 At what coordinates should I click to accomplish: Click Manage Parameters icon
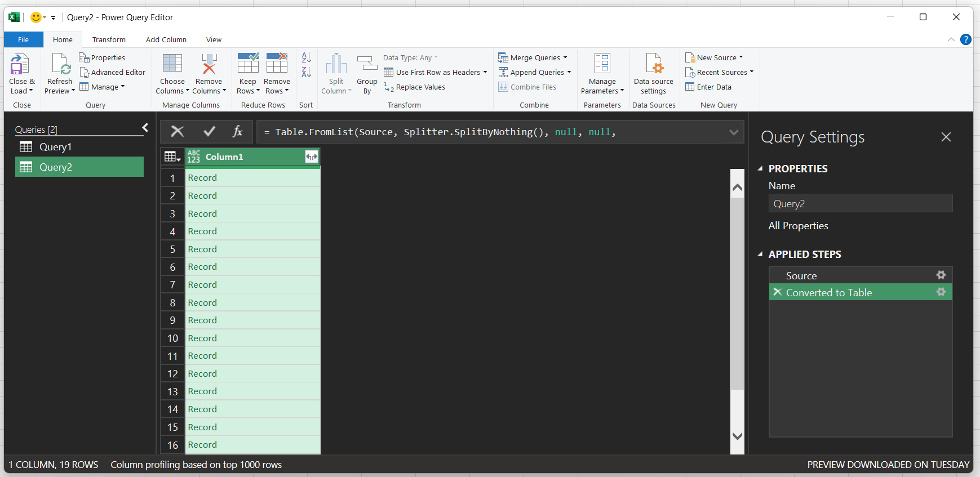click(x=602, y=63)
